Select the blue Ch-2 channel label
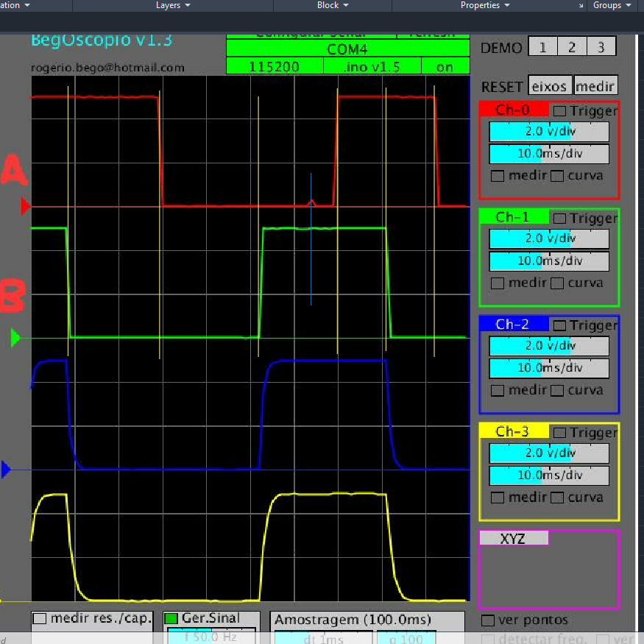This screenshot has width=644, height=644. [x=514, y=324]
